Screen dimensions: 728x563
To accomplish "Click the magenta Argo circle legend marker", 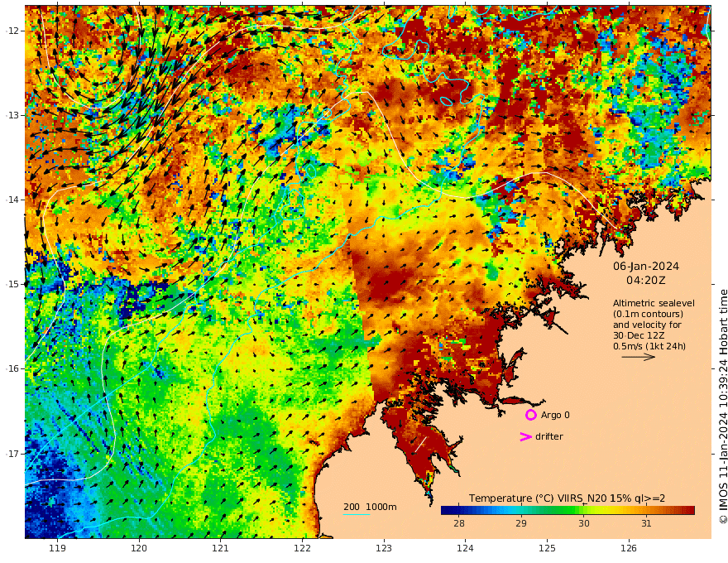I will [x=530, y=415].
